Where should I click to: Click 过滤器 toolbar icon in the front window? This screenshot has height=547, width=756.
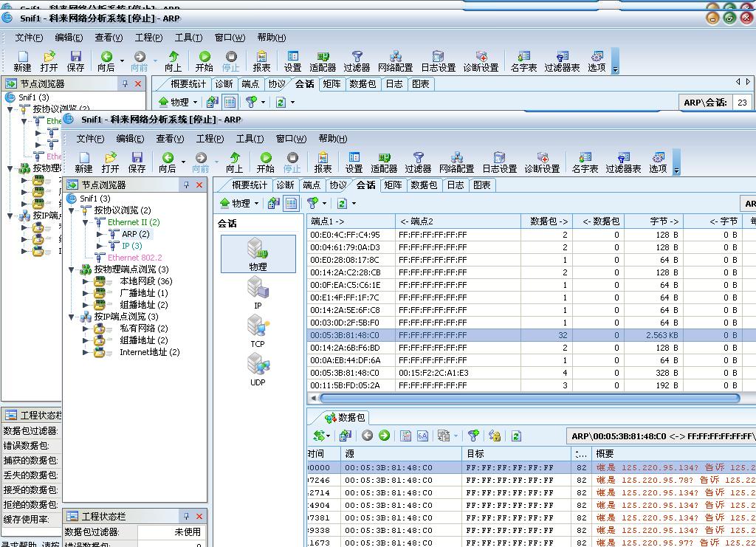[418, 162]
